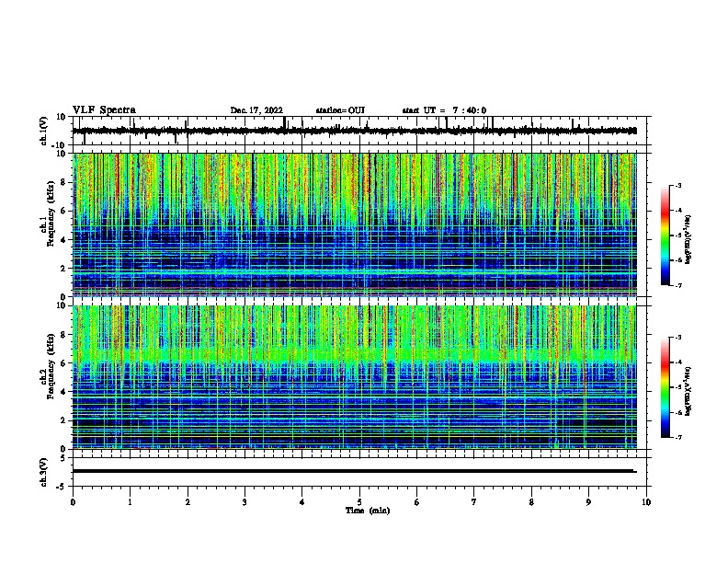Click the "-7" label on ch.1 colorbar
Image resolution: width=728 pixels, height=563 pixels.
[677, 285]
